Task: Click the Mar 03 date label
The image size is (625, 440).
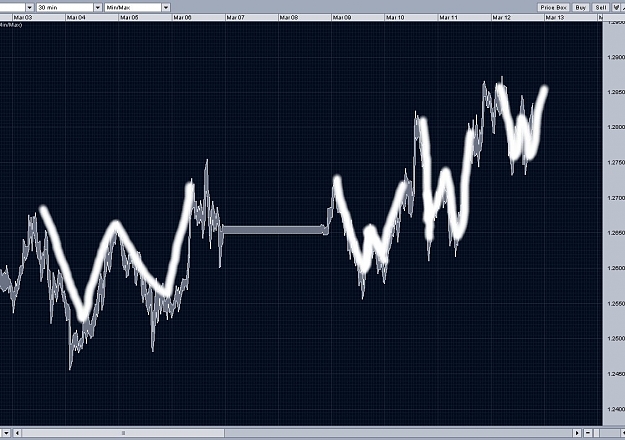Action: (x=23, y=18)
